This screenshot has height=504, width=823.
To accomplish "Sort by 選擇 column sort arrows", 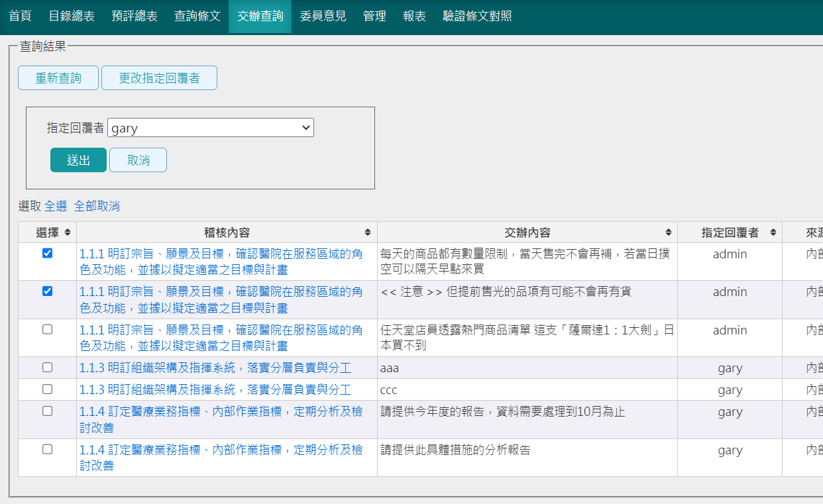I will [x=68, y=232].
